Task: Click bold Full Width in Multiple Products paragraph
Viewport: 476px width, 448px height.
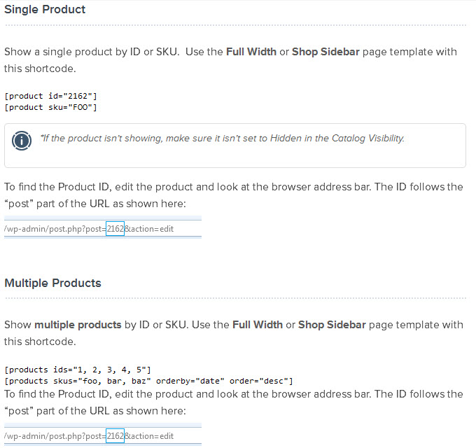Action: click(x=258, y=325)
